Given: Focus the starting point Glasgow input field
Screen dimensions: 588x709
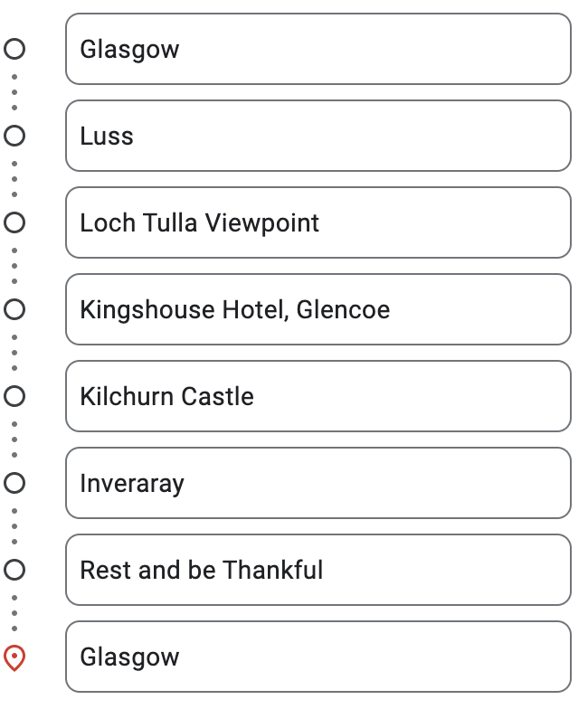Looking at the screenshot, I should pyautogui.click(x=318, y=49).
